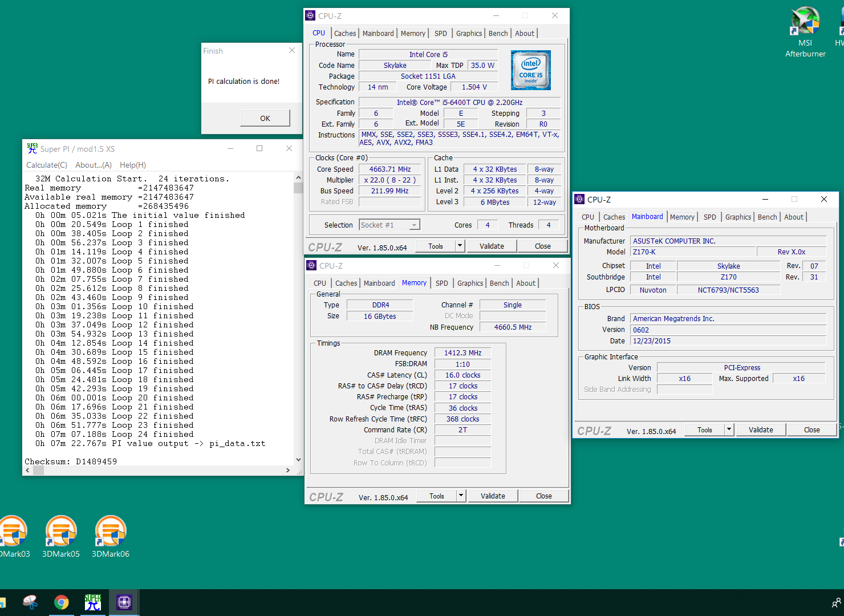The image size is (844, 616).
Task: Open Tools dropdown arrow in Memory window
Action: (x=461, y=496)
